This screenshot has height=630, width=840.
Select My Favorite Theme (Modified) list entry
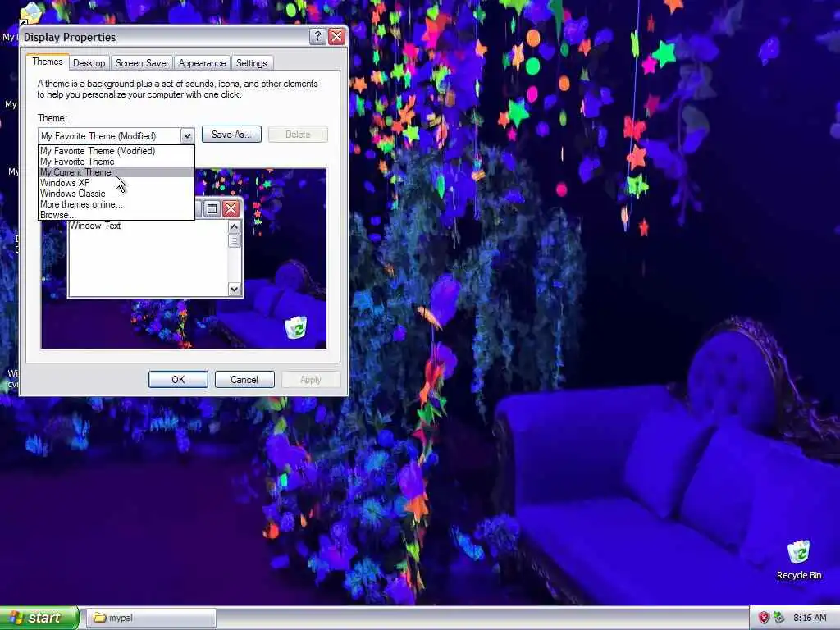[x=116, y=151]
